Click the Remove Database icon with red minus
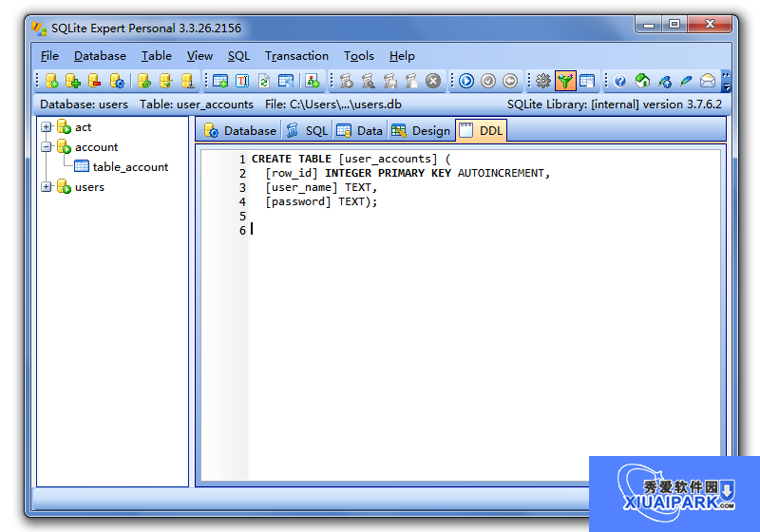The image size is (760, 532). click(x=94, y=81)
